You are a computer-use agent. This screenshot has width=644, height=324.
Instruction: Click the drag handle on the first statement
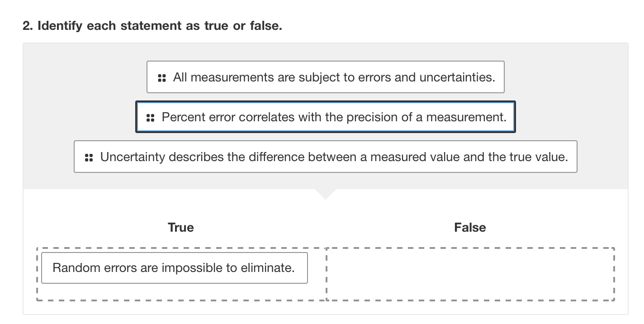click(161, 77)
